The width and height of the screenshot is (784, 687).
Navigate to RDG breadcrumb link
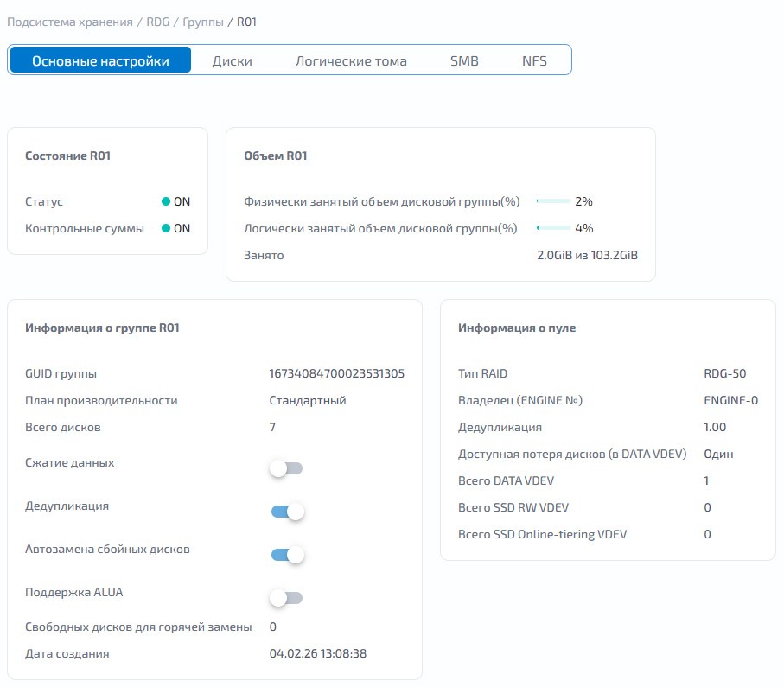point(157,22)
